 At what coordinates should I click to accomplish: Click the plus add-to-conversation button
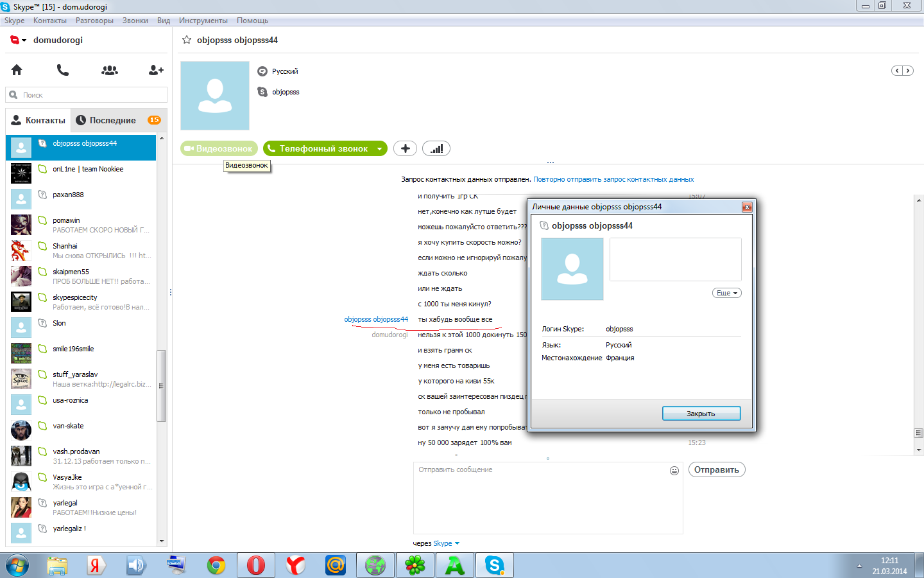click(405, 148)
